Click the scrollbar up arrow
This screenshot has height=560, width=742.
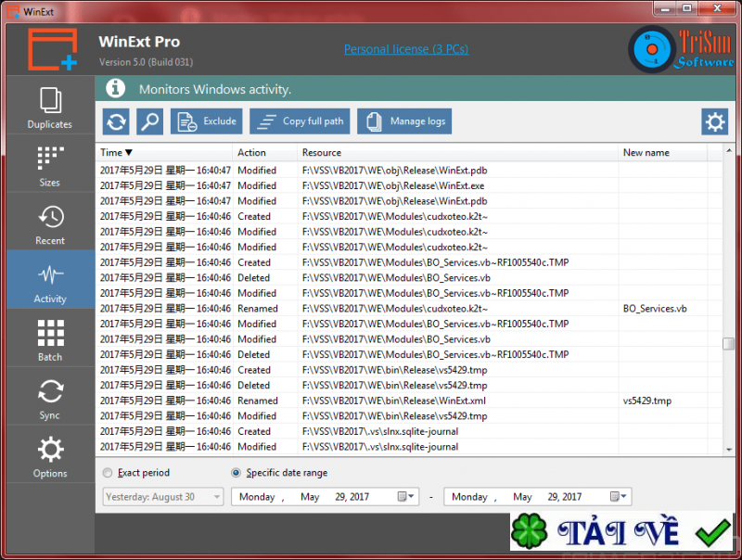729,150
